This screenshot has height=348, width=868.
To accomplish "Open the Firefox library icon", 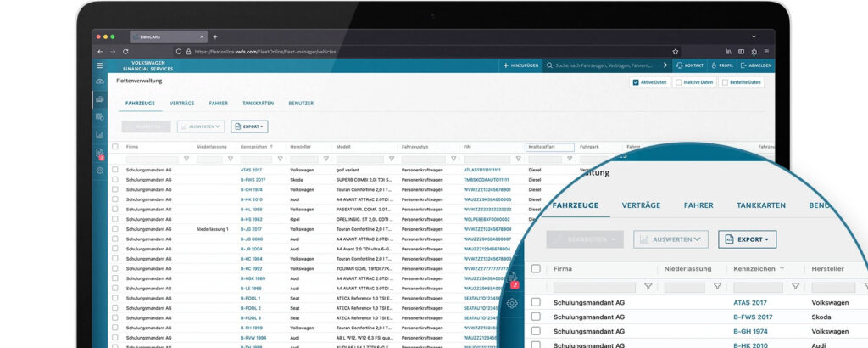I will pos(729,52).
